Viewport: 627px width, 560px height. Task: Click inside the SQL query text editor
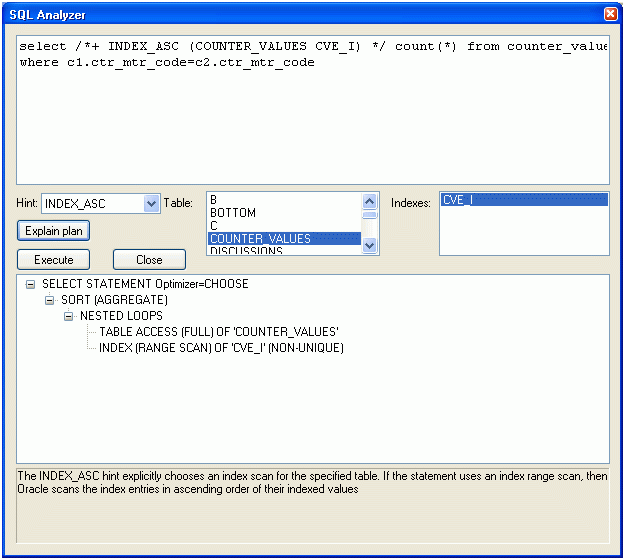(x=313, y=110)
